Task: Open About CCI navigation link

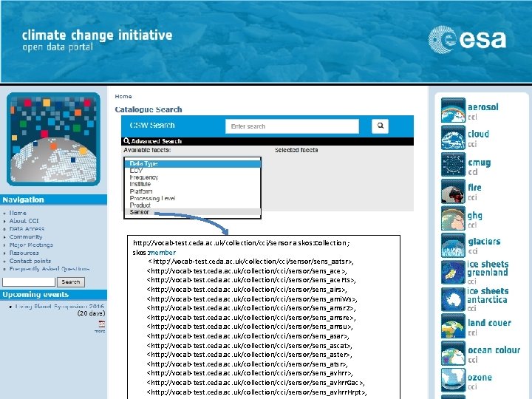Action: [24, 221]
